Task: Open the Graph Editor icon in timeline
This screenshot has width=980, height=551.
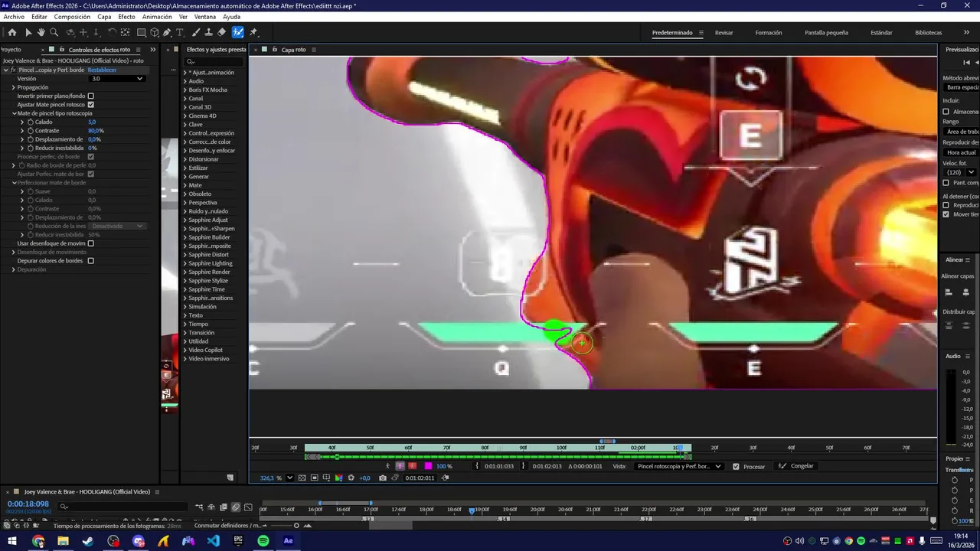Action: coord(248,507)
